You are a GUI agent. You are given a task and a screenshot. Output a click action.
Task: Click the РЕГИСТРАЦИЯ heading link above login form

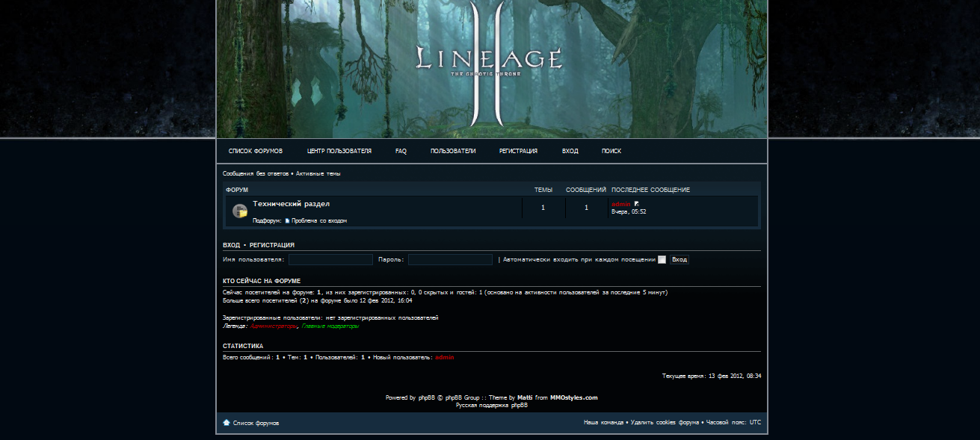point(272,245)
